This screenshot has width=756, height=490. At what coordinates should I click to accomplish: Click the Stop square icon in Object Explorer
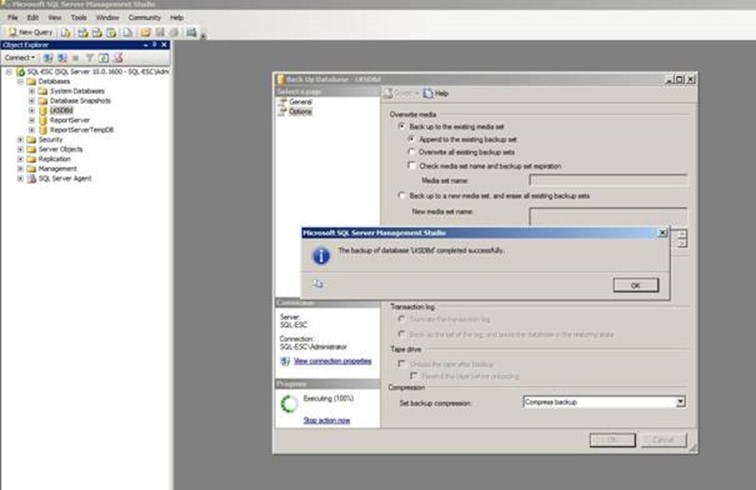[x=76, y=58]
